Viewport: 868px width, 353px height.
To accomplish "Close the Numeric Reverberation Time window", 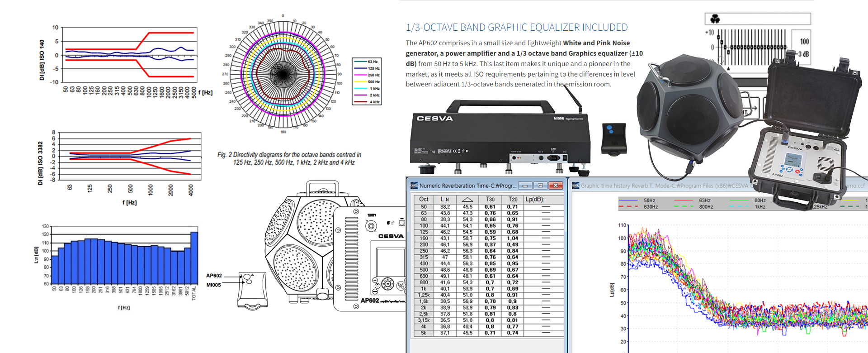I will [x=556, y=186].
